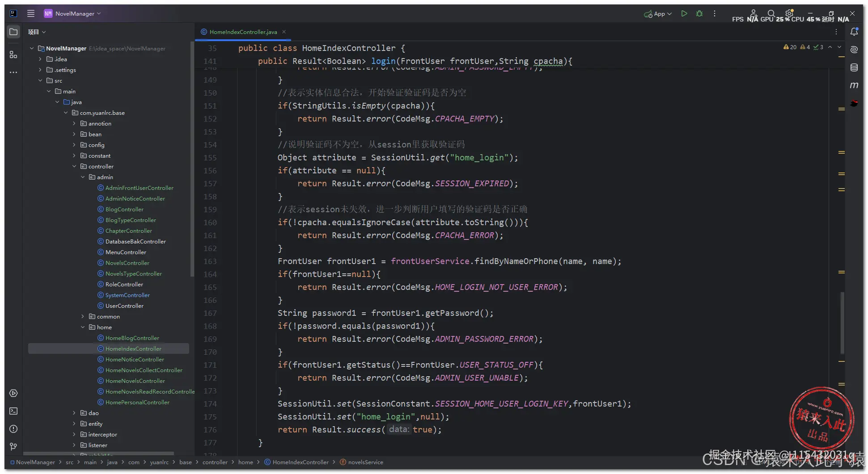Open the editor tab options menu

click(x=836, y=32)
